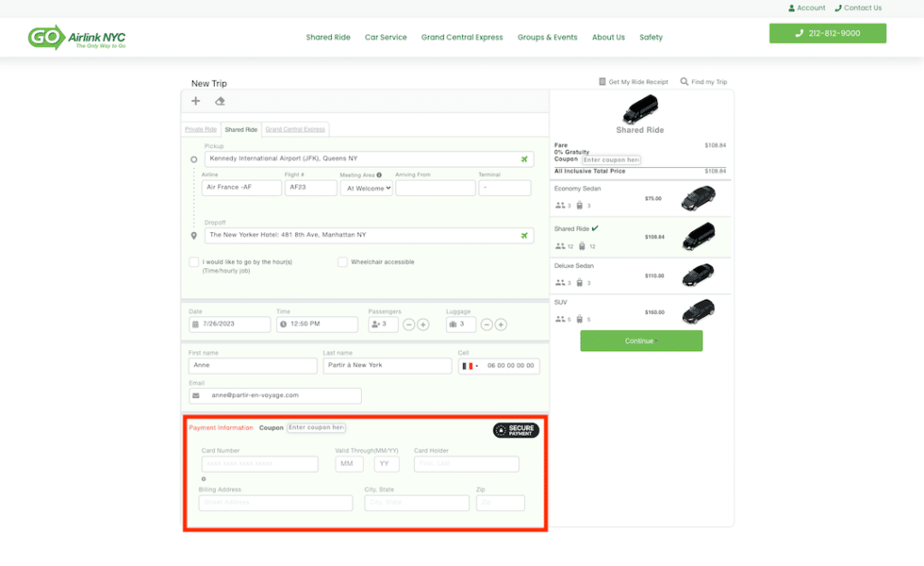Viewport: 924px width, 566px height.
Task: Click the Meeting Area info icon
Action: click(379, 175)
